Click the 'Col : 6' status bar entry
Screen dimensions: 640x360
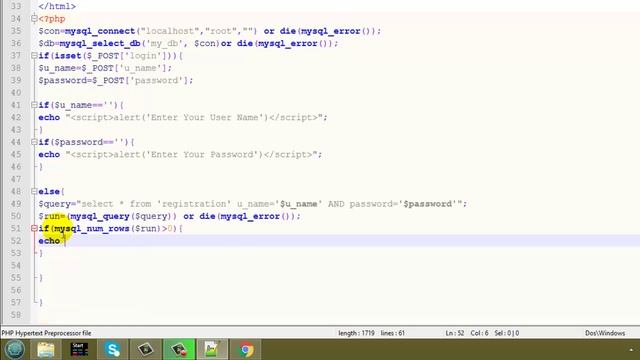pos(479,333)
